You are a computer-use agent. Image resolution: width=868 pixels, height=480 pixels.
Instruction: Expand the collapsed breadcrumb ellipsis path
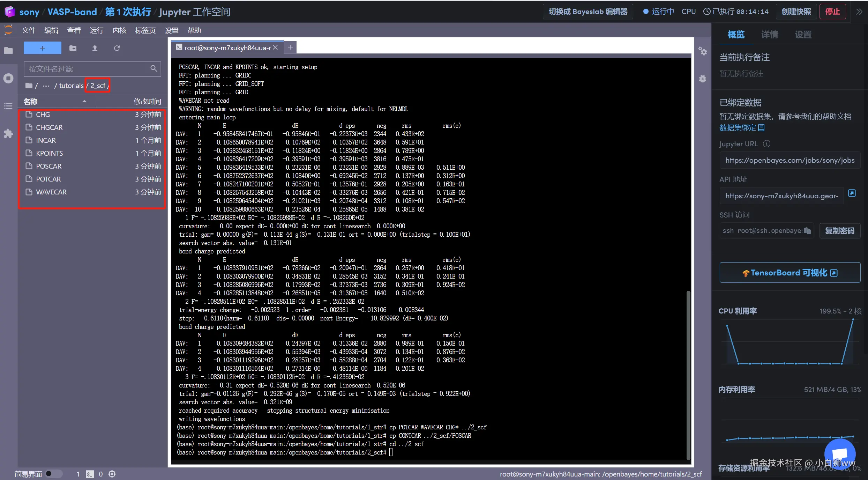click(x=46, y=86)
